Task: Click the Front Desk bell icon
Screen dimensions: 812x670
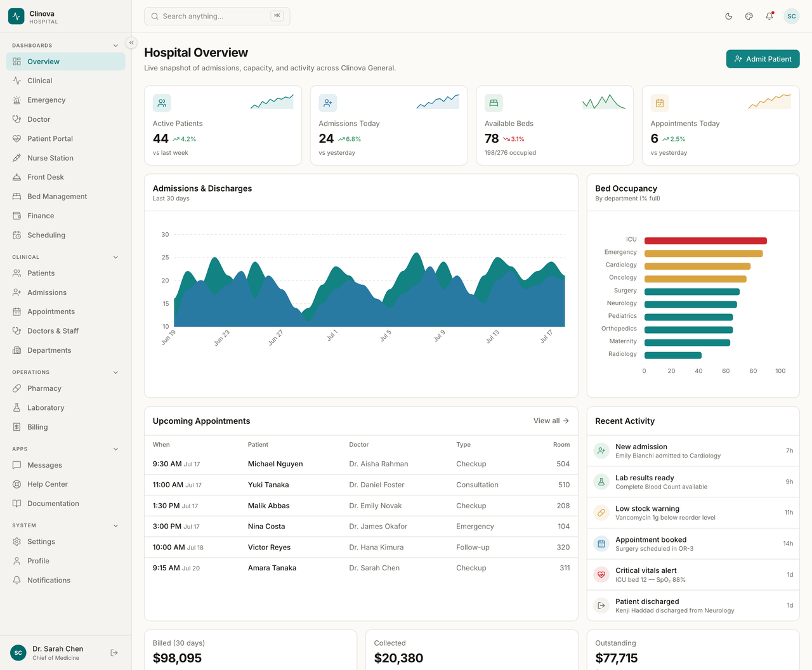Action: pos(17,177)
